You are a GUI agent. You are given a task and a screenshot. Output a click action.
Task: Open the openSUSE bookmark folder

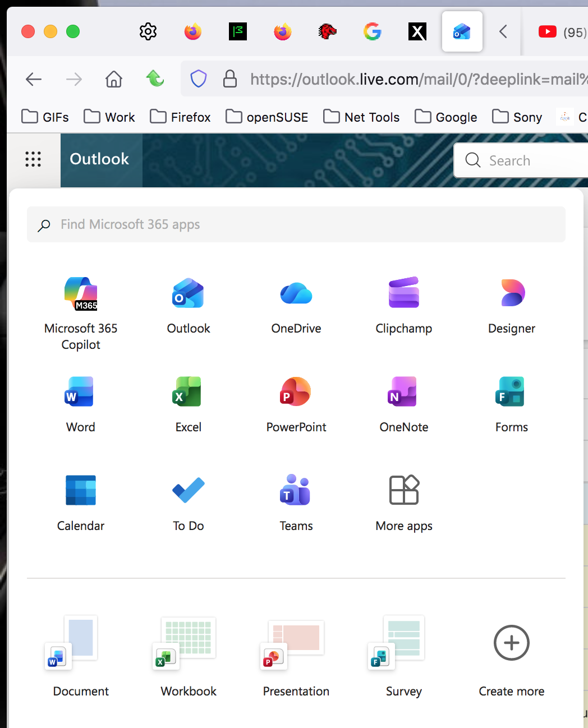[x=267, y=117]
